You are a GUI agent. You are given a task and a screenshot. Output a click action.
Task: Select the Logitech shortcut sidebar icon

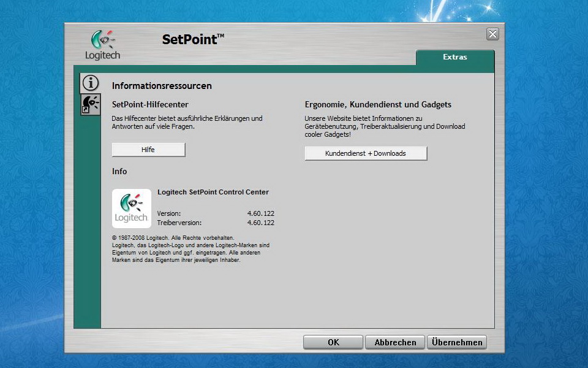point(91,104)
